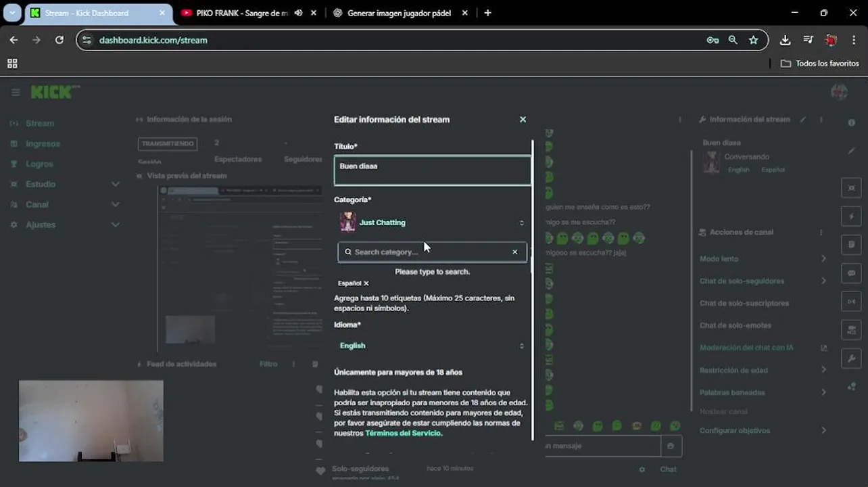Open the browser zoom magnifier icon

pos(733,40)
